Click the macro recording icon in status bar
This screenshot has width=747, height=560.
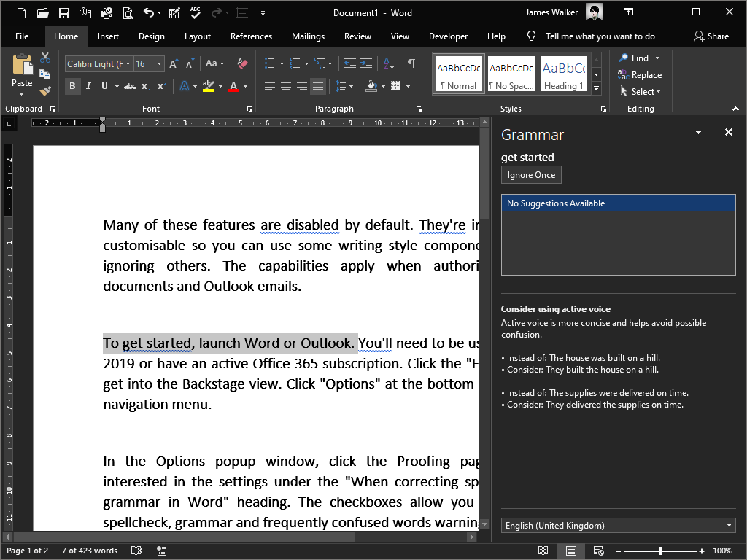click(x=161, y=551)
